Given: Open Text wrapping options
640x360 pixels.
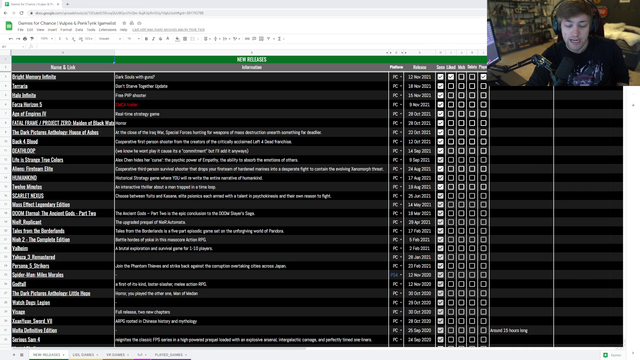Looking at the screenshot, I should (226, 39).
